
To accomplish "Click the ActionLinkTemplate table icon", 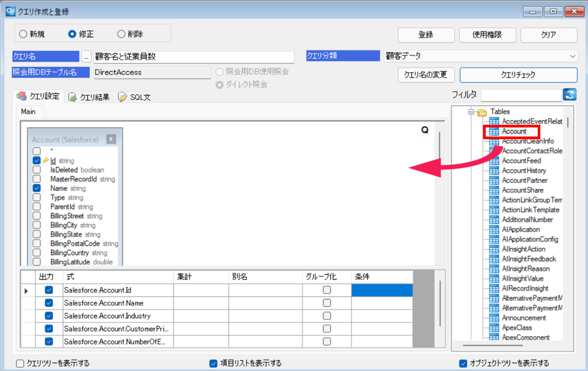I will (x=494, y=210).
